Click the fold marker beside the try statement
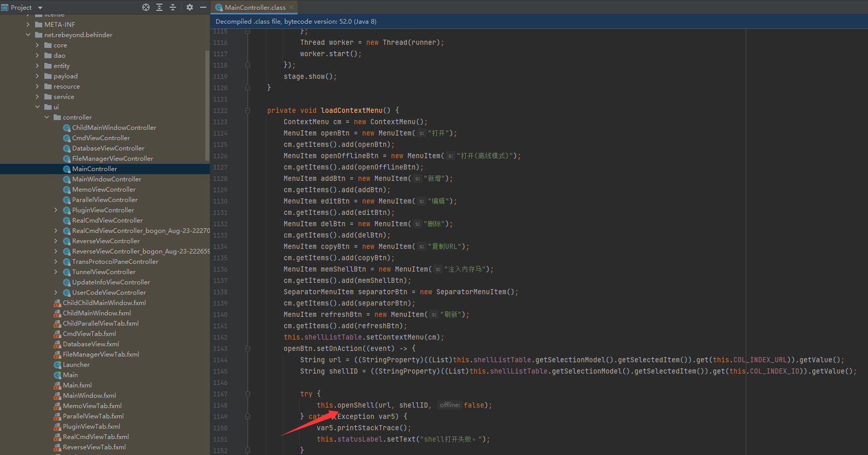Viewport: 868px width, 455px height. click(x=248, y=394)
